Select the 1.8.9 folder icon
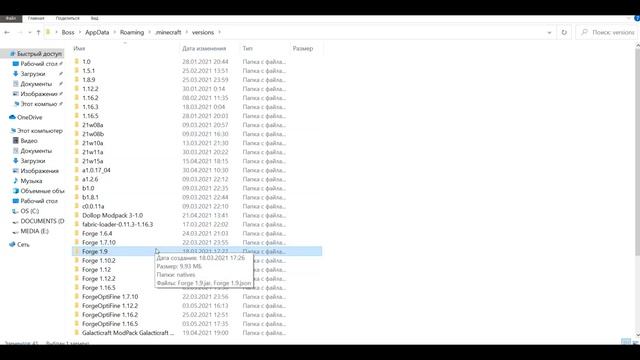Viewport: 640px width, 360px height. coord(76,79)
